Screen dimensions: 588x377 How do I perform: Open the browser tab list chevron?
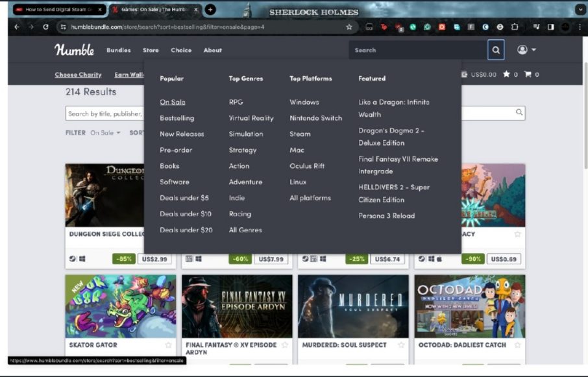click(x=580, y=9)
